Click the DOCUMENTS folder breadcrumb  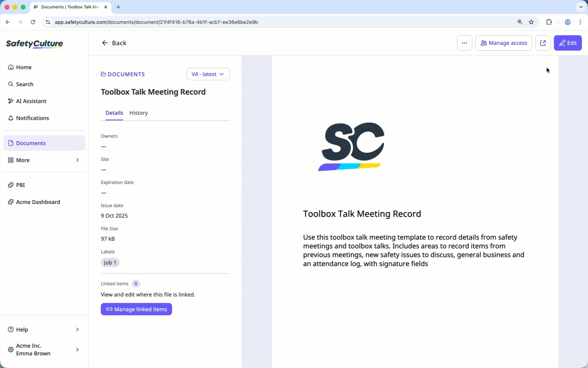pyautogui.click(x=123, y=74)
